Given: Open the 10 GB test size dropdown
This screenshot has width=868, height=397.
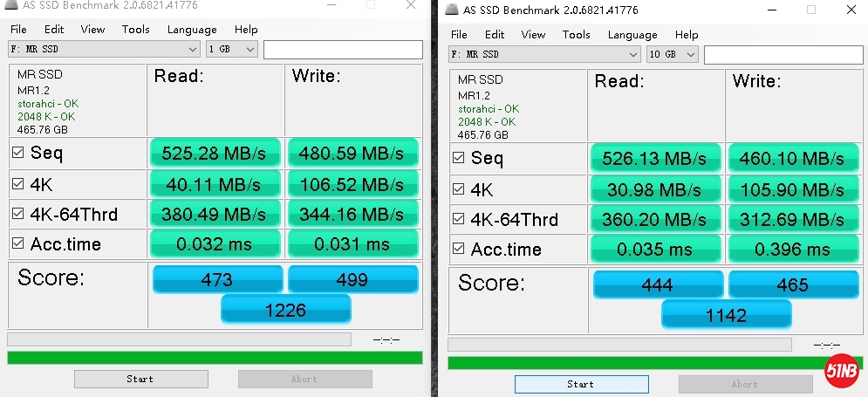Looking at the screenshot, I should point(673,54).
